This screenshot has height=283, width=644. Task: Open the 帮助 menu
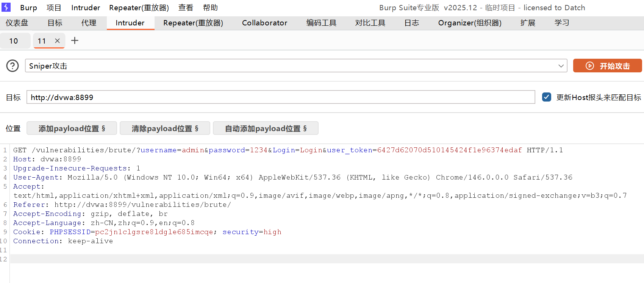point(210,8)
